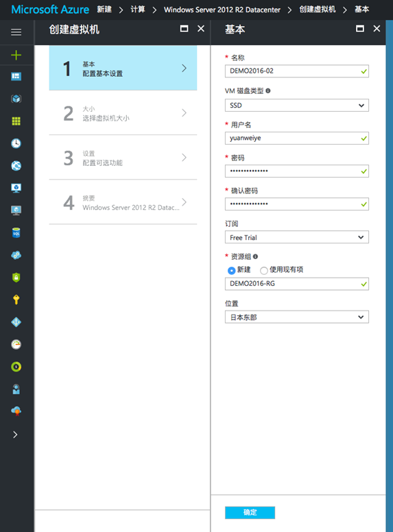Click 基本 in the breadcrumb

[361, 9]
